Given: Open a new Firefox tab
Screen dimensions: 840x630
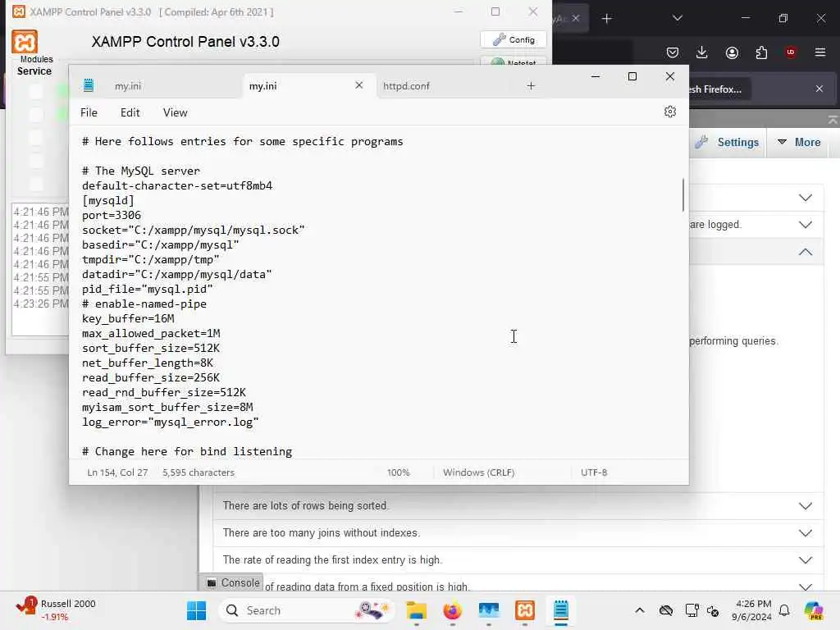Looking at the screenshot, I should (x=606, y=19).
